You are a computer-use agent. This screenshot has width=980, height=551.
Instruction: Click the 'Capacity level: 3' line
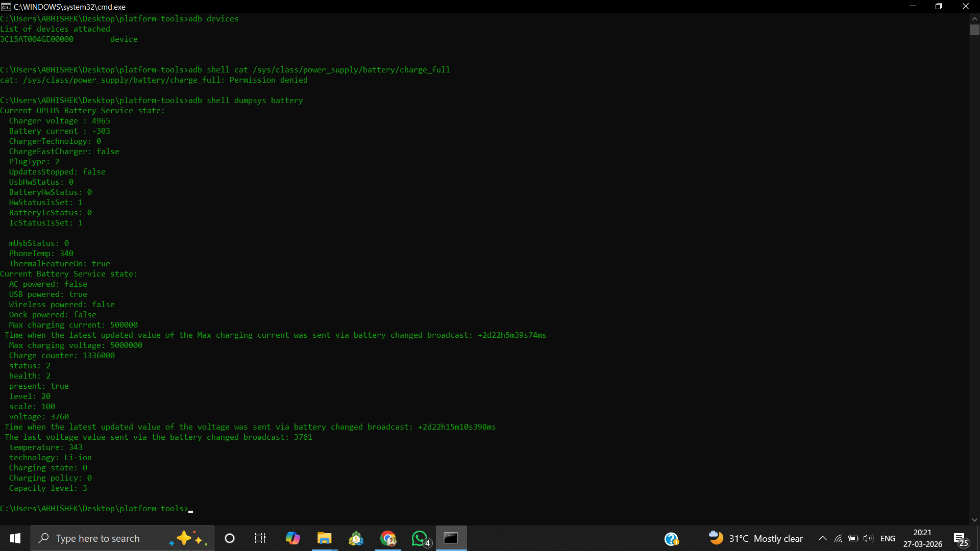tap(48, 488)
